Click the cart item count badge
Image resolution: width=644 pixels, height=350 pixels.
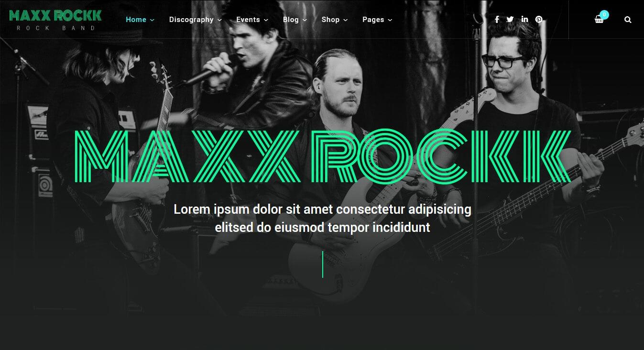point(604,15)
